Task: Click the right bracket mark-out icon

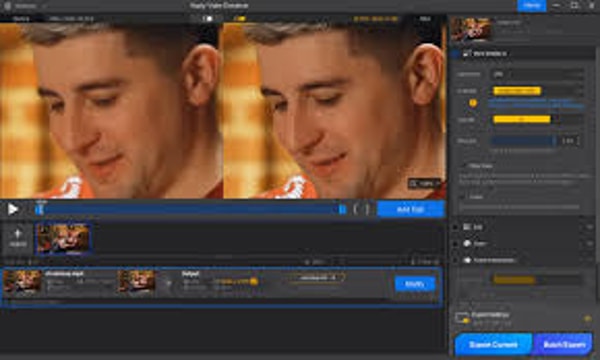Action: pyautogui.click(x=367, y=209)
